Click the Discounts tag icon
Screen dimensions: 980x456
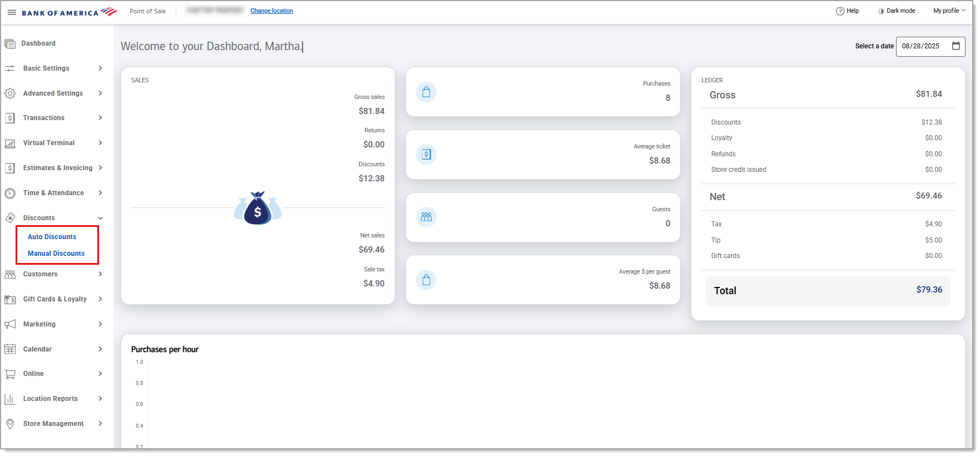[x=10, y=218]
